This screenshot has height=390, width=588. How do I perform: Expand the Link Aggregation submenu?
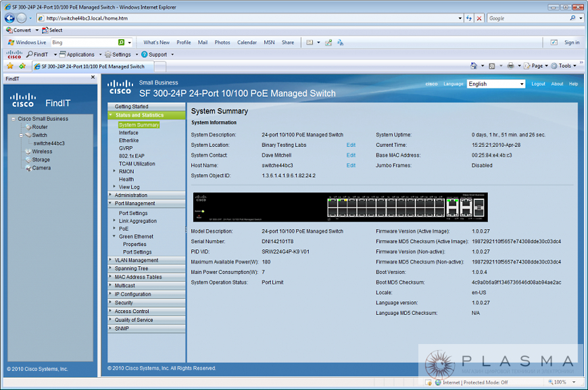click(114, 220)
